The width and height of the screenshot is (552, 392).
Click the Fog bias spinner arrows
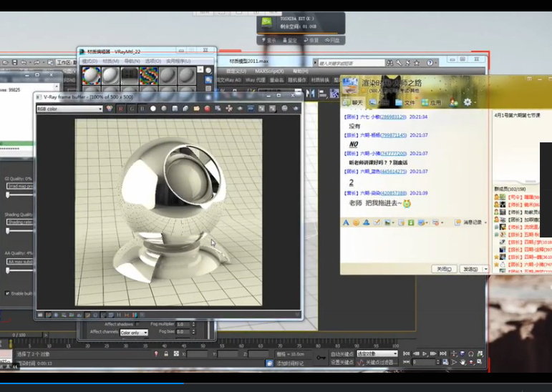pyautogui.click(x=193, y=331)
